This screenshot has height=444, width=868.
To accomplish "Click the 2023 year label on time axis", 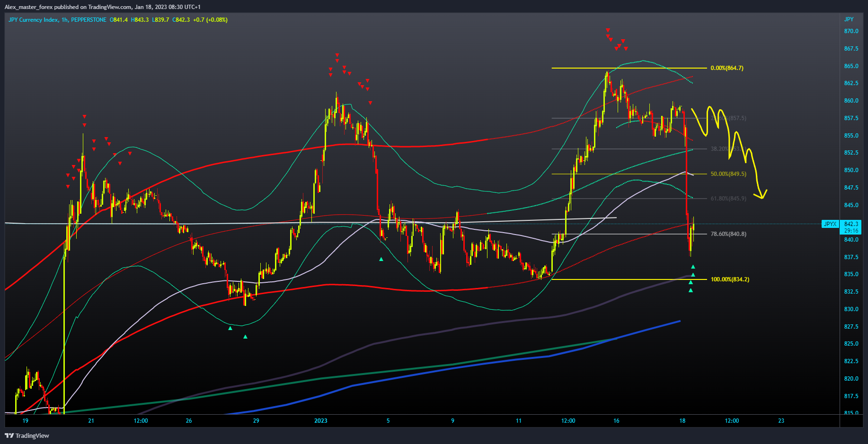I will coord(321,421).
